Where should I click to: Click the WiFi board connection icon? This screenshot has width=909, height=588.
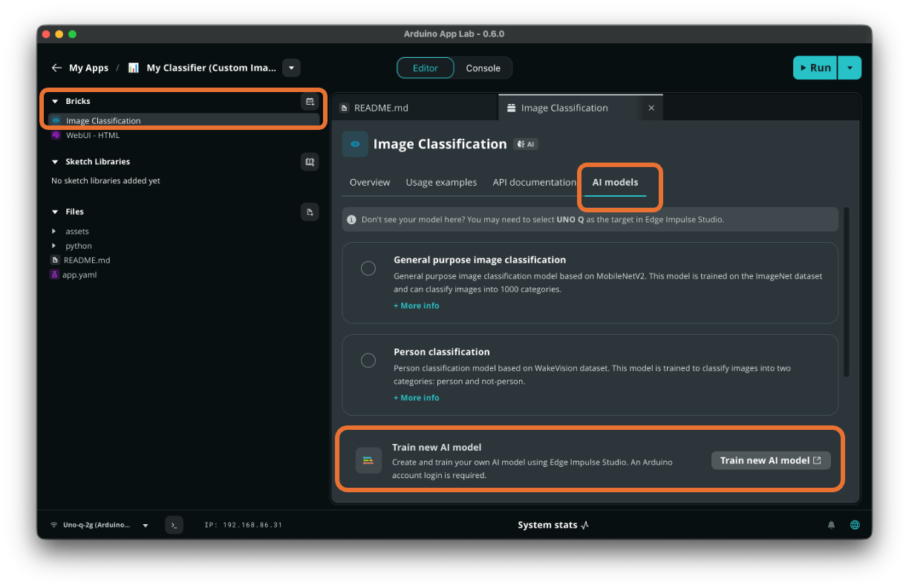(x=54, y=525)
